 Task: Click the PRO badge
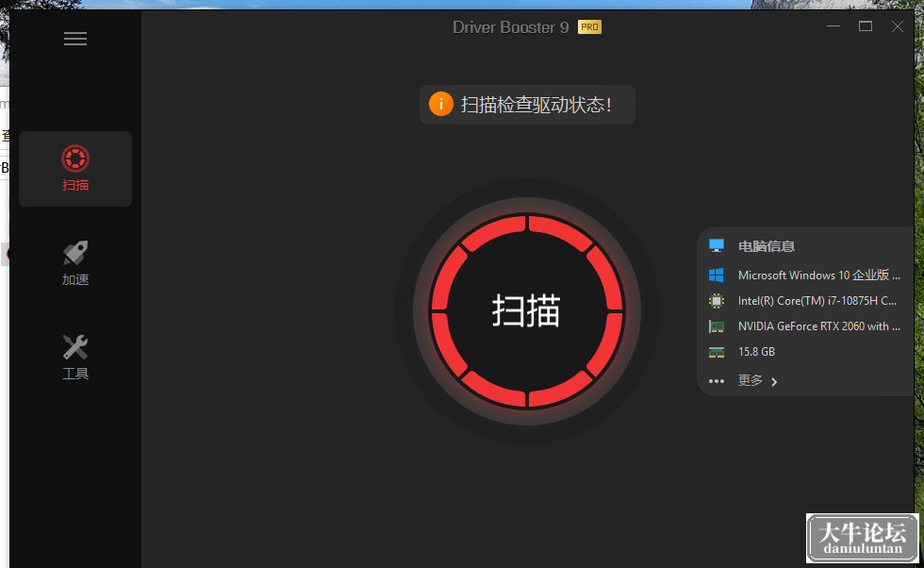pyautogui.click(x=590, y=27)
